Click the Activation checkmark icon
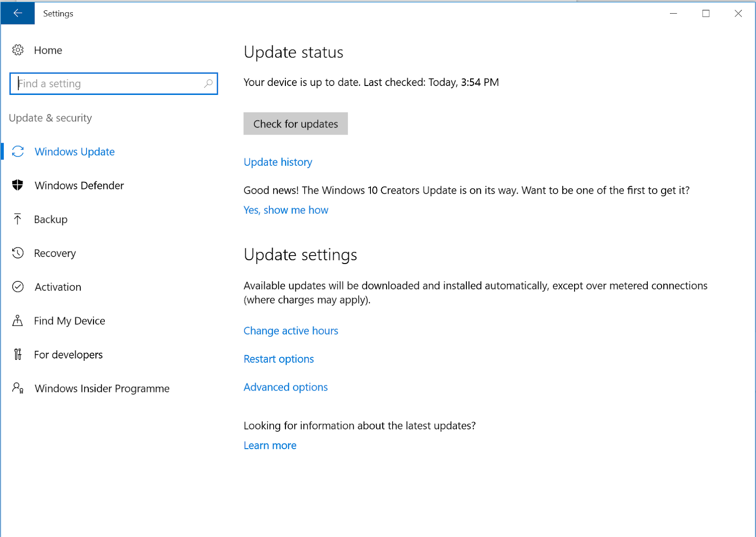The height and width of the screenshot is (537, 756). [18, 287]
